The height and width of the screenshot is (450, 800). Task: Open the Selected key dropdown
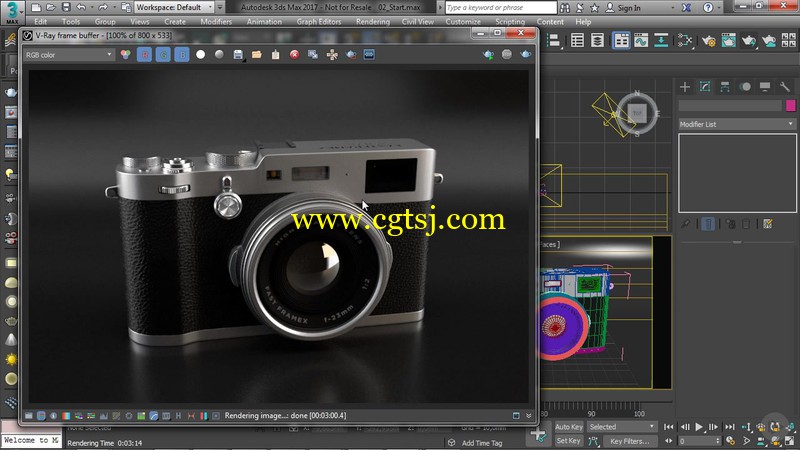[621, 427]
